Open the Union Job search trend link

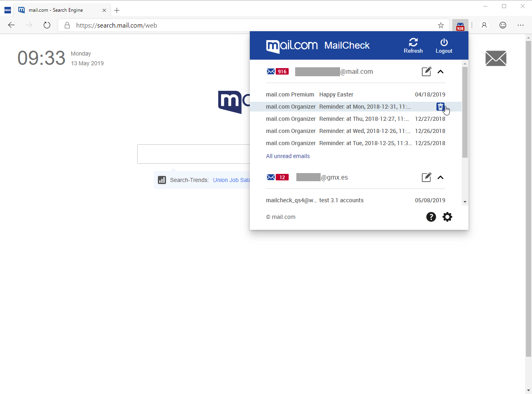click(232, 180)
